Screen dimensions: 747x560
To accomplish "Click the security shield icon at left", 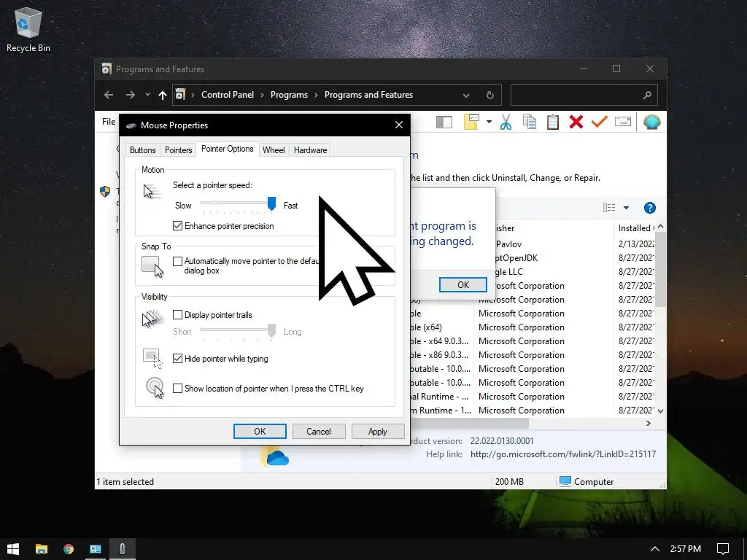I will 105,192.
